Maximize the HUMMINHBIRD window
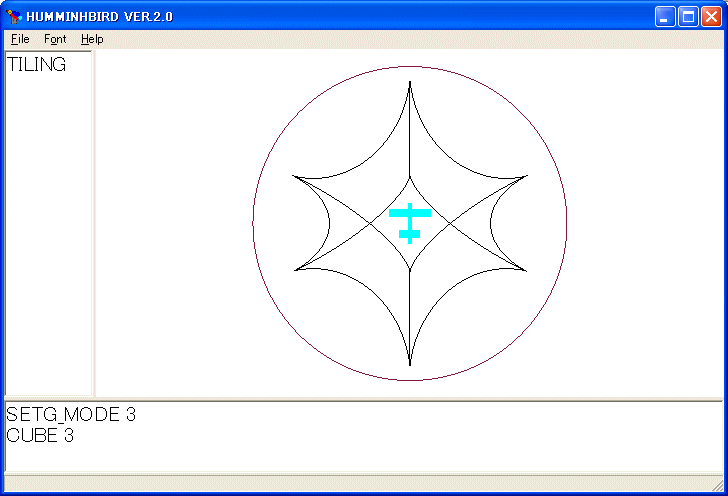 688,16
